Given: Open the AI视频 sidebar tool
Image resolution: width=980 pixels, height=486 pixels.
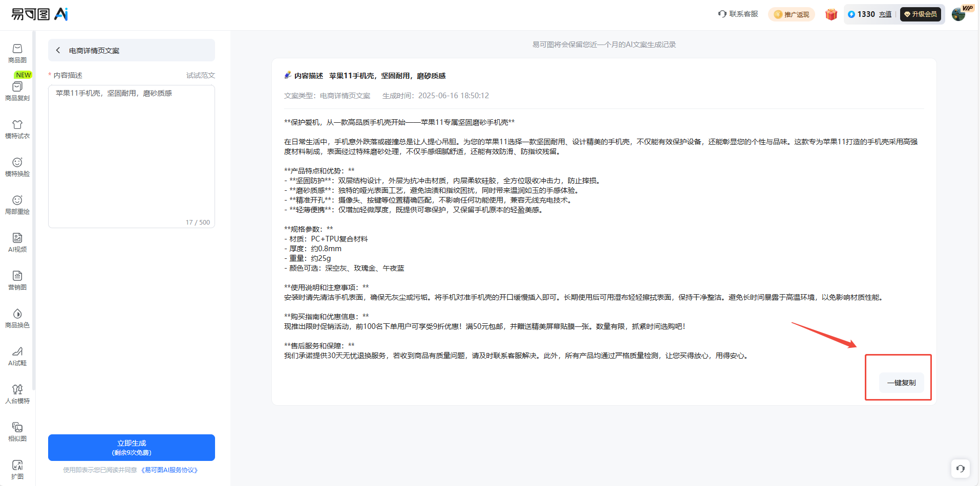Looking at the screenshot, I should click(x=17, y=243).
